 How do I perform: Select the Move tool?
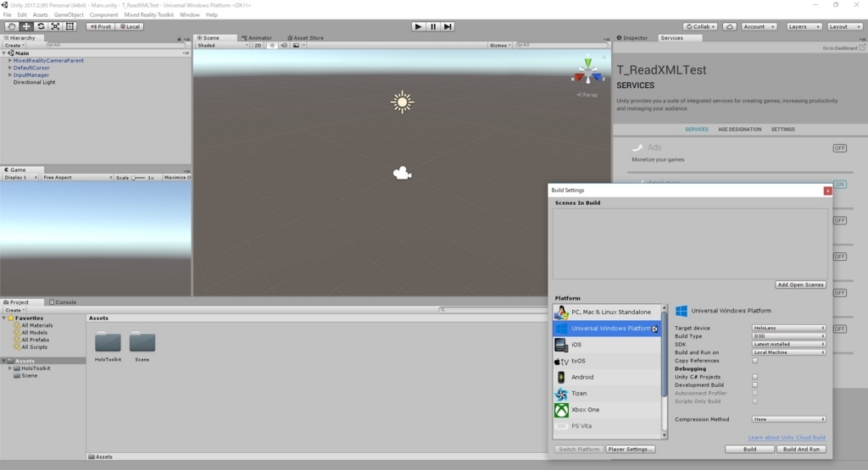point(26,26)
